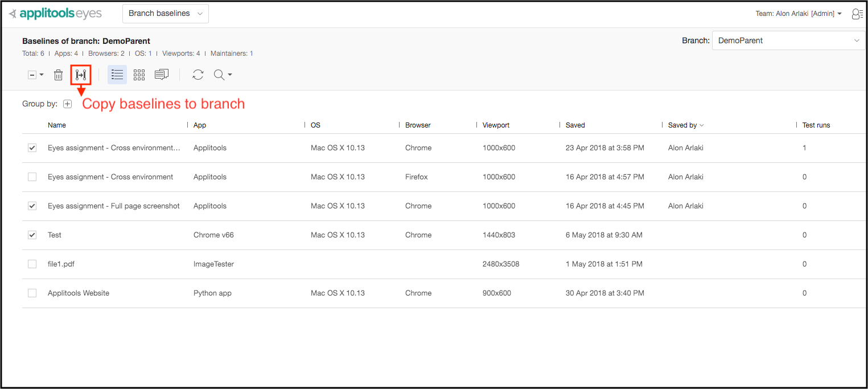Screen dimensions: 868x389
Task: Click the Maintainers count link
Action: (x=251, y=54)
